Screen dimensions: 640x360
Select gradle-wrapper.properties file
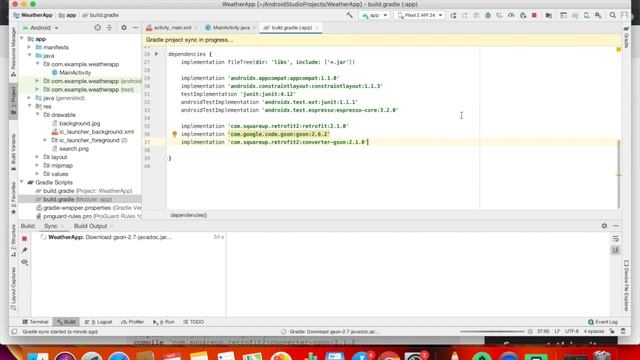click(89, 208)
